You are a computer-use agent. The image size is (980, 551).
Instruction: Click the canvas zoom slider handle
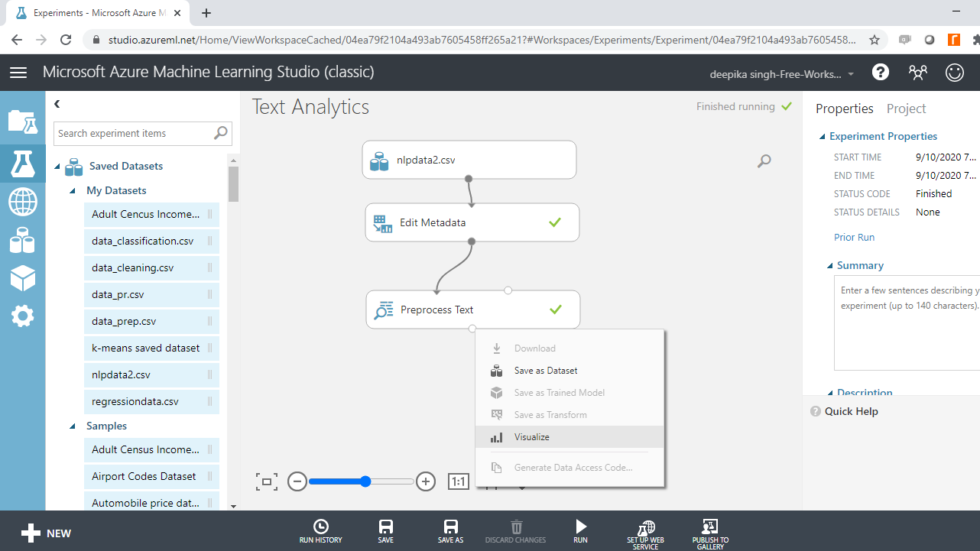[365, 481]
